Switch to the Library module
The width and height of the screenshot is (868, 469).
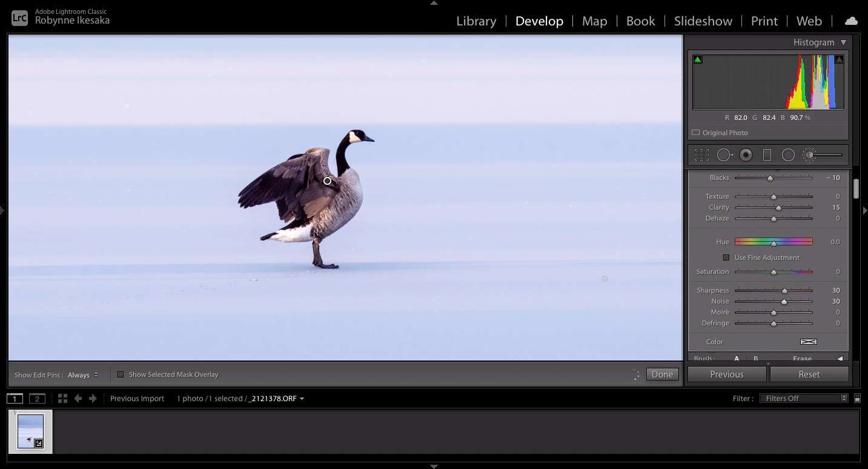coord(475,21)
